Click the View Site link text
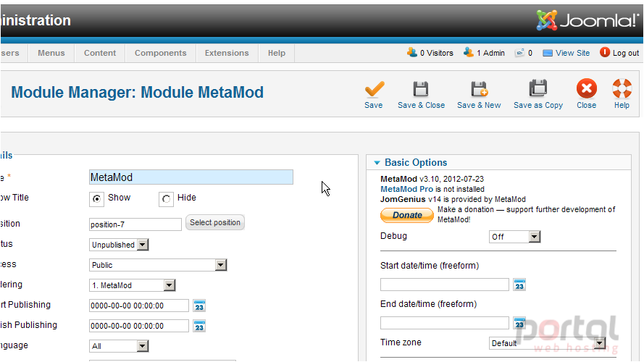Screen dimensions: 644x362 (x=572, y=53)
